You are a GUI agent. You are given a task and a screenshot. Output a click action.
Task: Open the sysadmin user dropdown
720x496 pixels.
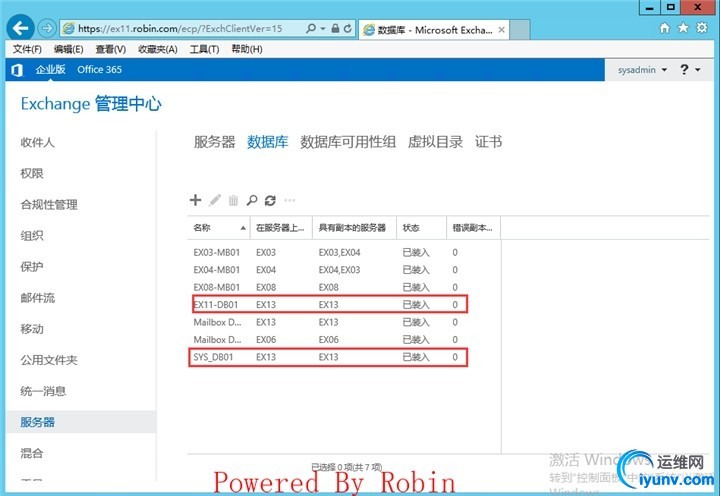point(642,70)
